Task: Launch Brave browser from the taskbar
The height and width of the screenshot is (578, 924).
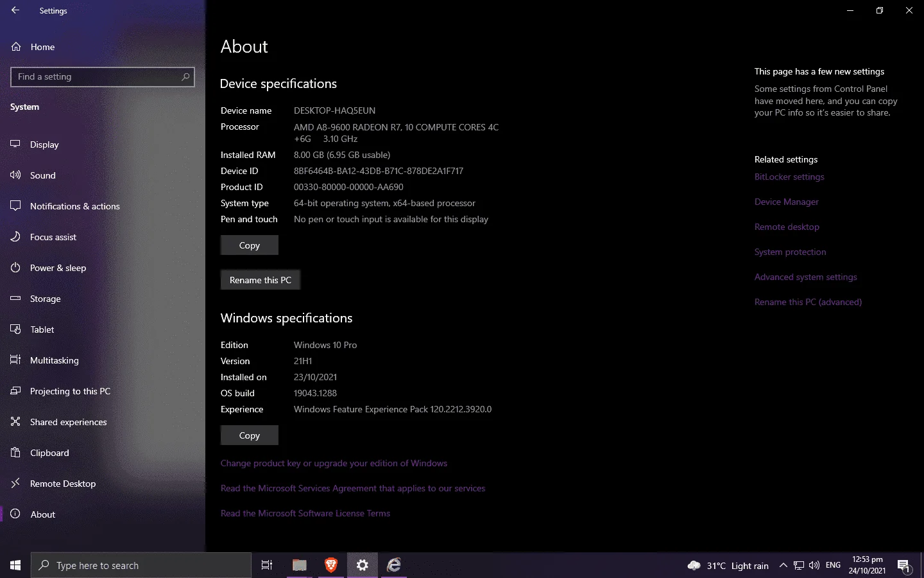Action: point(331,565)
